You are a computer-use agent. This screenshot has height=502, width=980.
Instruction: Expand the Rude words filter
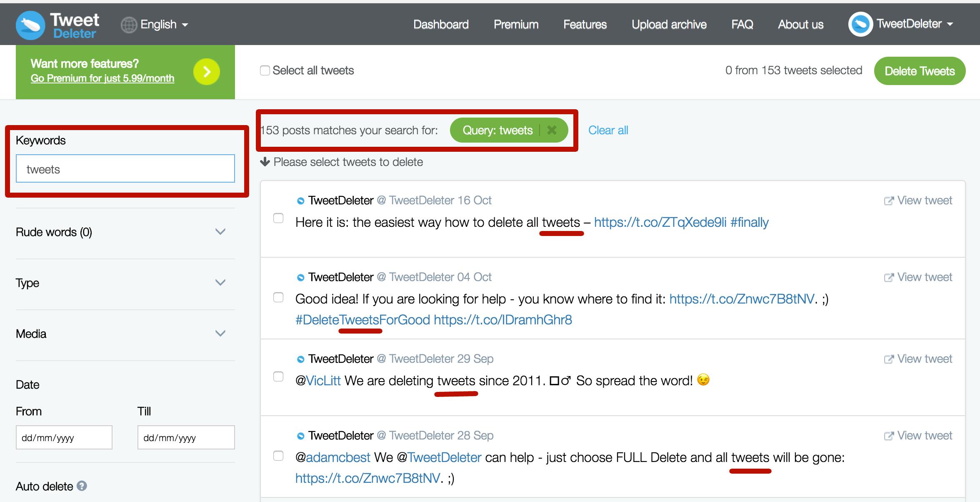[x=220, y=232]
